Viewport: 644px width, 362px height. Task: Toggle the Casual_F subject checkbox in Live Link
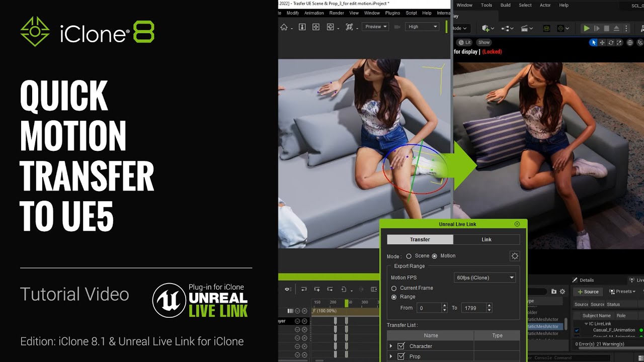(577, 330)
